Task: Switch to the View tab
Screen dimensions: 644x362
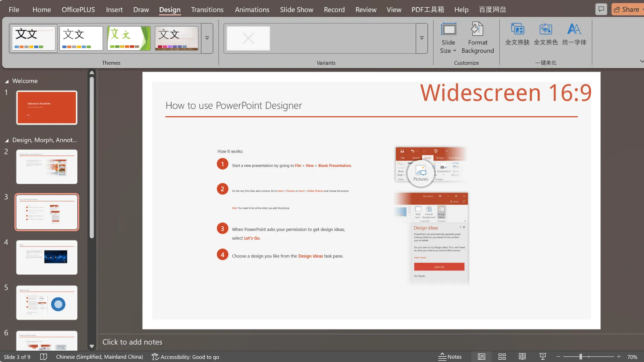Action: click(x=394, y=10)
